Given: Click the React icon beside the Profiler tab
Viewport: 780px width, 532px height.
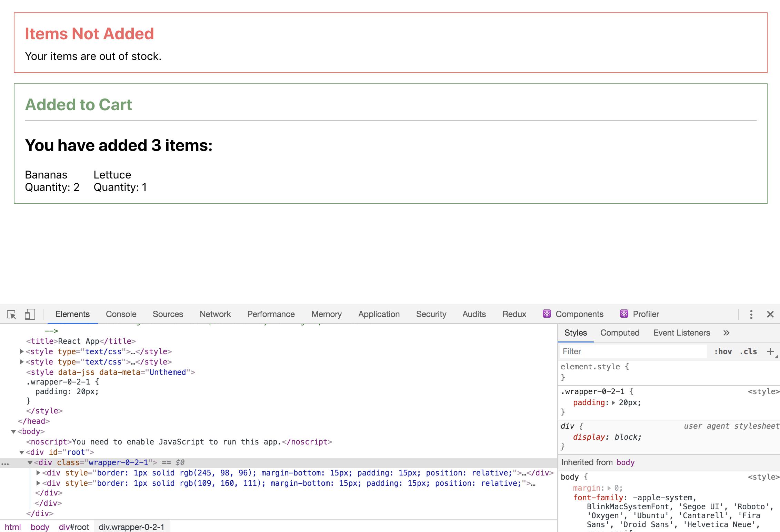Looking at the screenshot, I should pyautogui.click(x=624, y=314).
